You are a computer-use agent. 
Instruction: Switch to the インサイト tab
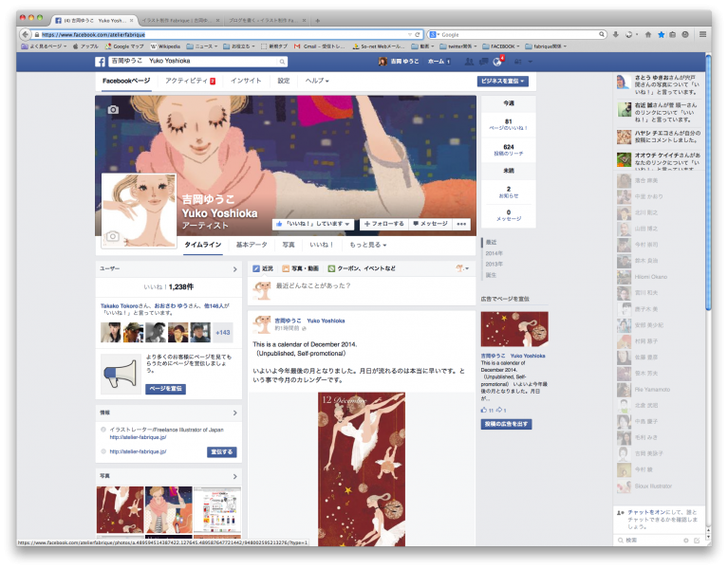246,81
